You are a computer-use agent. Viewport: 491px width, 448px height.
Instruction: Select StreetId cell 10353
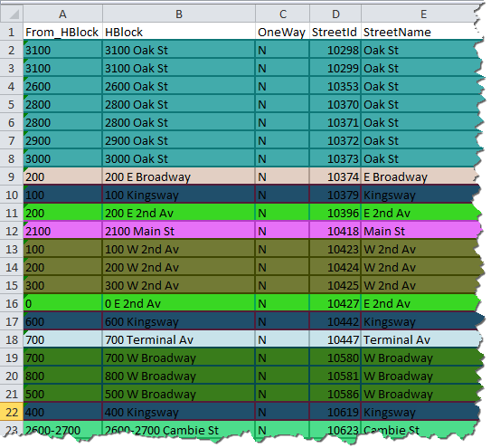click(x=335, y=86)
